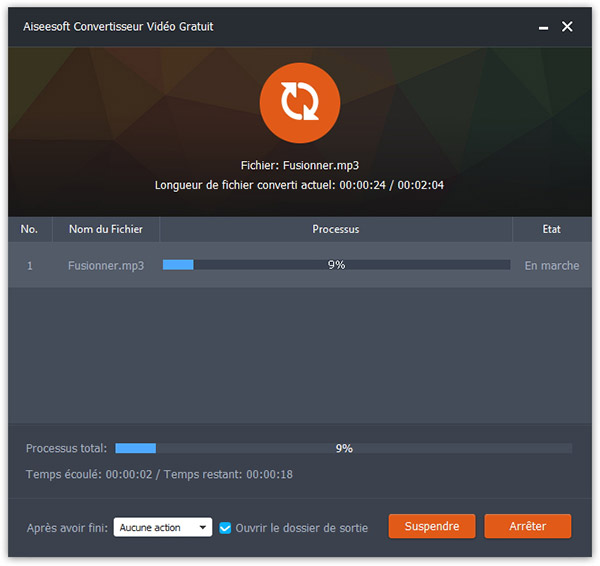Minimize the Aiseesoft converter window
The height and width of the screenshot is (566, 600).
(x=543, y=28)
